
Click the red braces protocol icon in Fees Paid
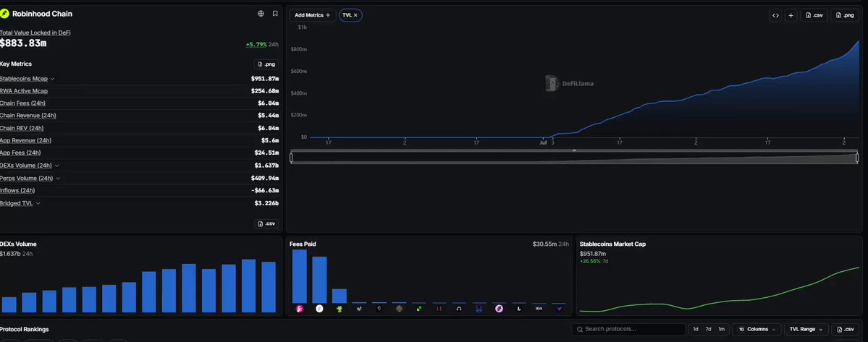[x=439, y=309]
